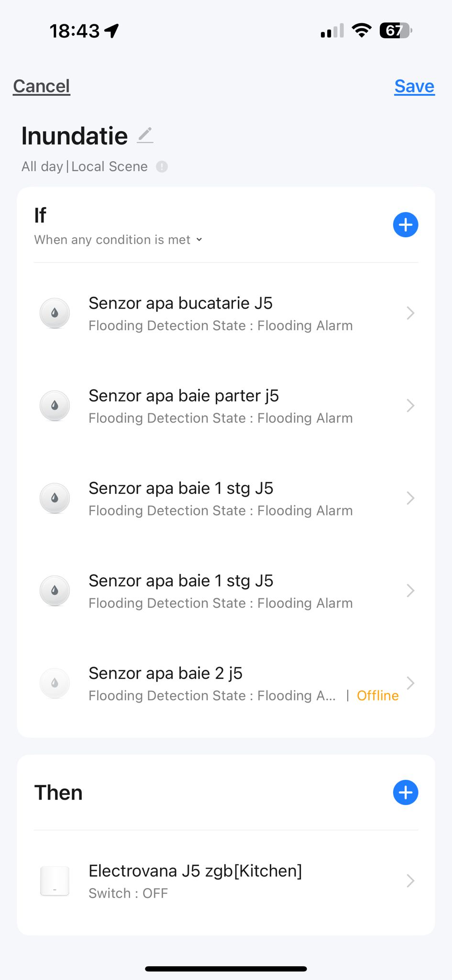Screen dimensions: 452x980
Task: Add a new action with Then plus button
Action: [405, 792]
